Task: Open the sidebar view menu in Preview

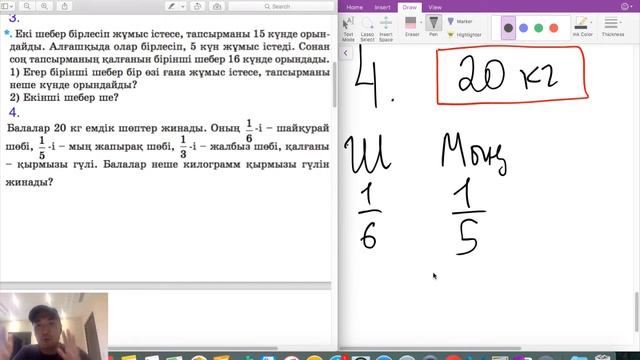Action: 7,6
